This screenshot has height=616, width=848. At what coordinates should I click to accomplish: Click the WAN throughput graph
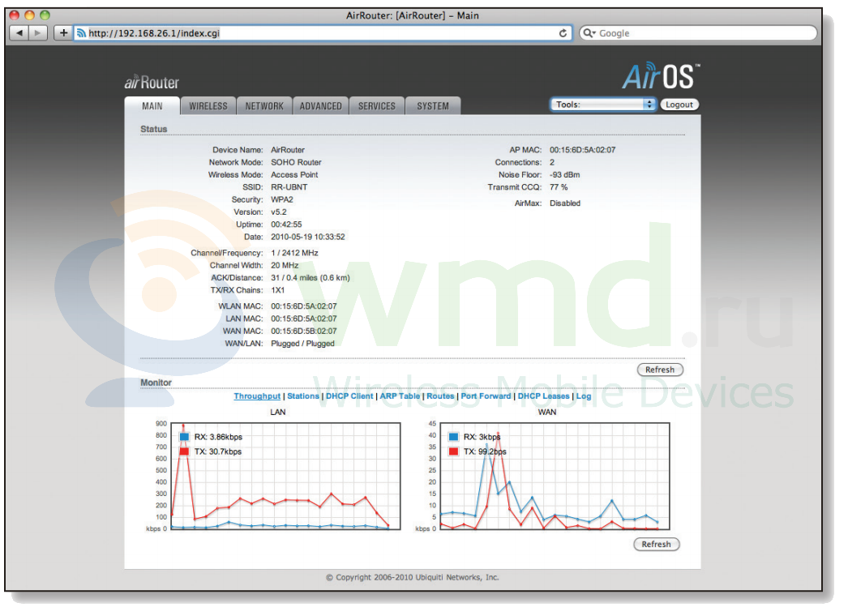point(555,476)
